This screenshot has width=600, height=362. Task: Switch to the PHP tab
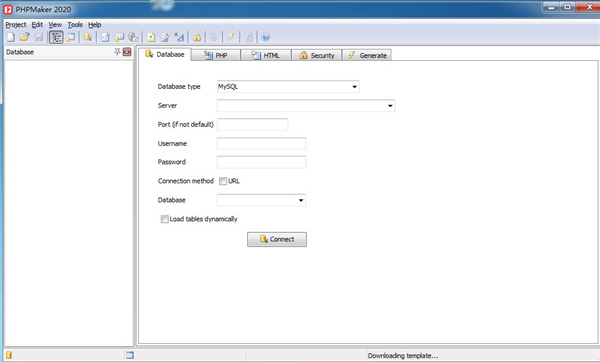pyautogui.click(x=216, y=55)
